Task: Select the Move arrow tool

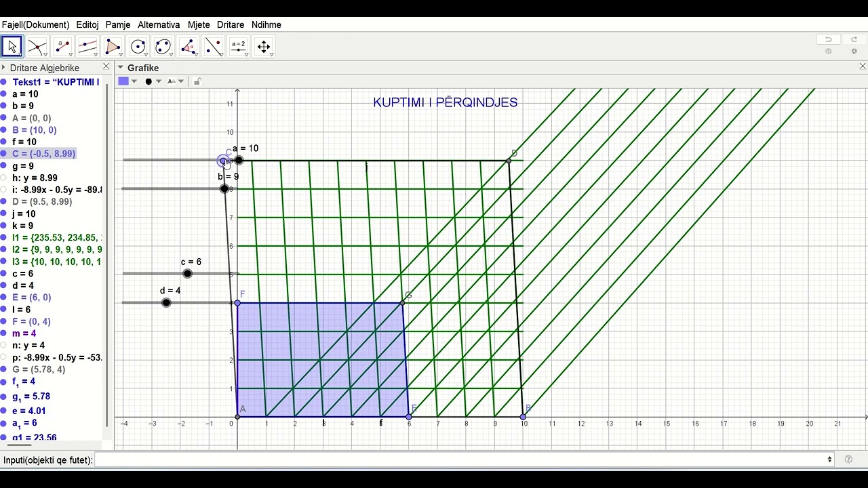Action: point(12,47)
